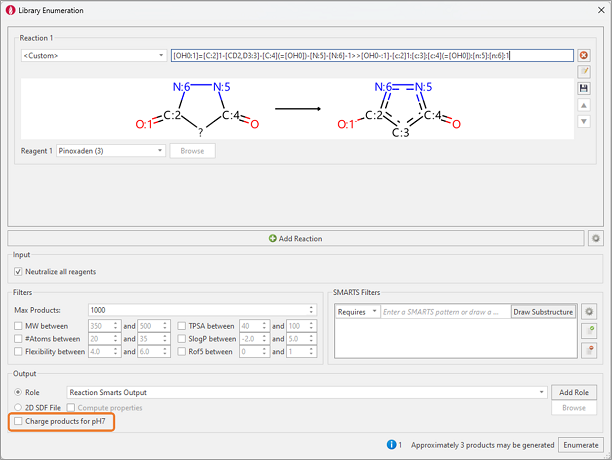Viewport: 612px width, 460px height.
Task: Click 'Approximately 3 products may be generated' text
Action: pyautogui.click(x=482, y=445)
